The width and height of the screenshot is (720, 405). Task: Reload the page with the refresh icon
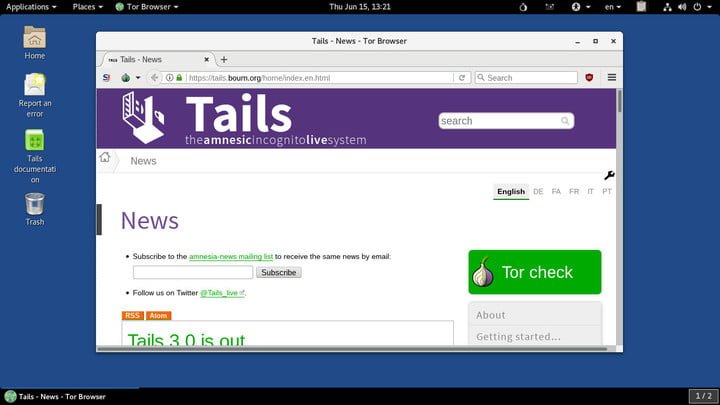(461, 77)
